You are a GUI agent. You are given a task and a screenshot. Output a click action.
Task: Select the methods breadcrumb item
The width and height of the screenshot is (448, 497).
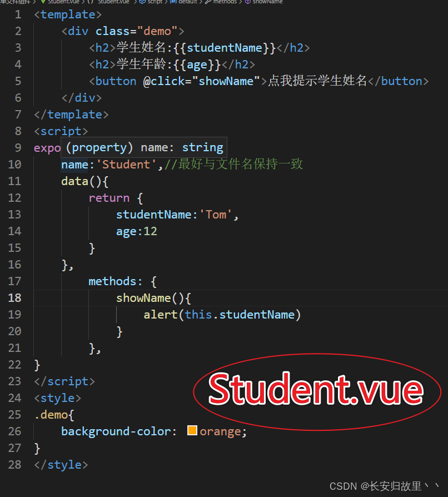225,2
